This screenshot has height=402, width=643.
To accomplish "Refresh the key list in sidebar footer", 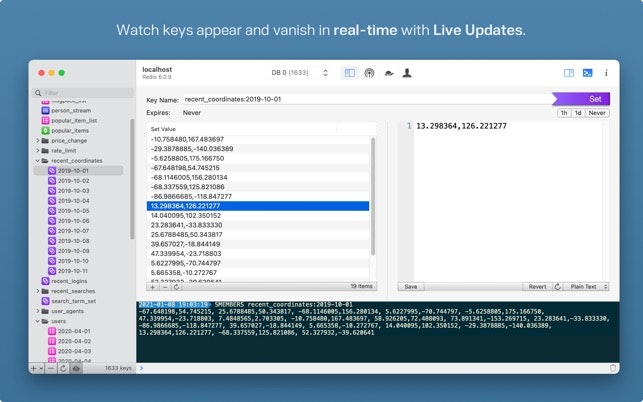I will 63,368.
